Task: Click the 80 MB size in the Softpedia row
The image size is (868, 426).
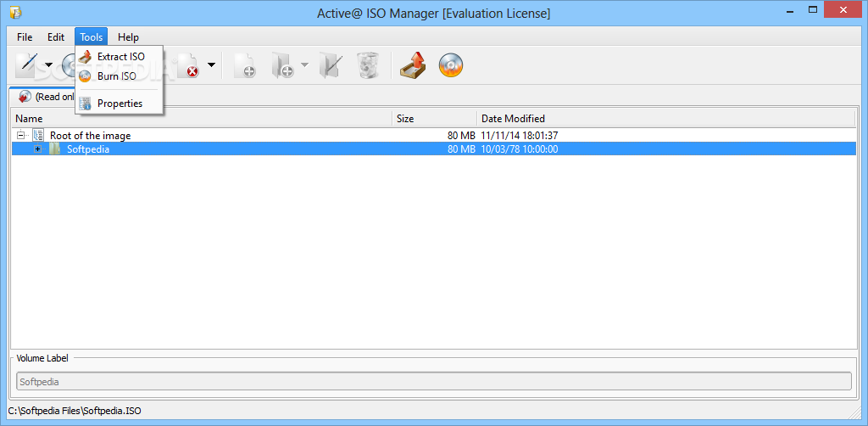Action: (x=461, y=149)
